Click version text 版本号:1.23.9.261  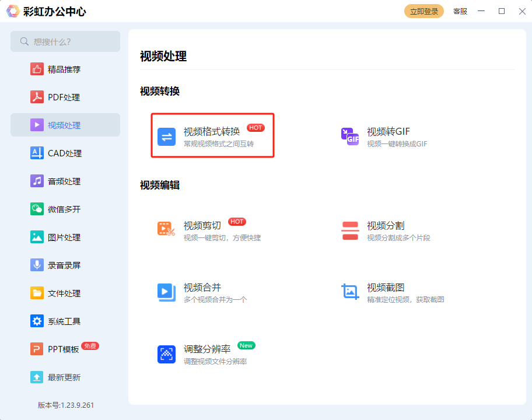(x=66, y=405)
